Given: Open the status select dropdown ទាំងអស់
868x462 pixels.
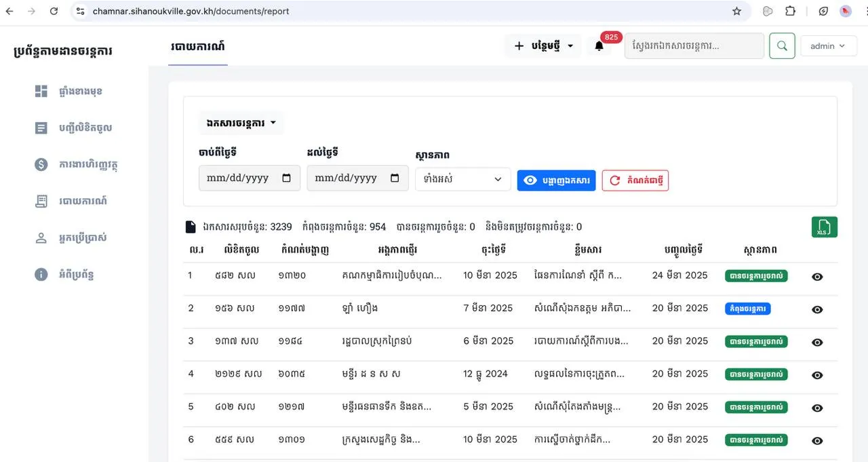Looking at the screenshot, I should pos(462,179).
